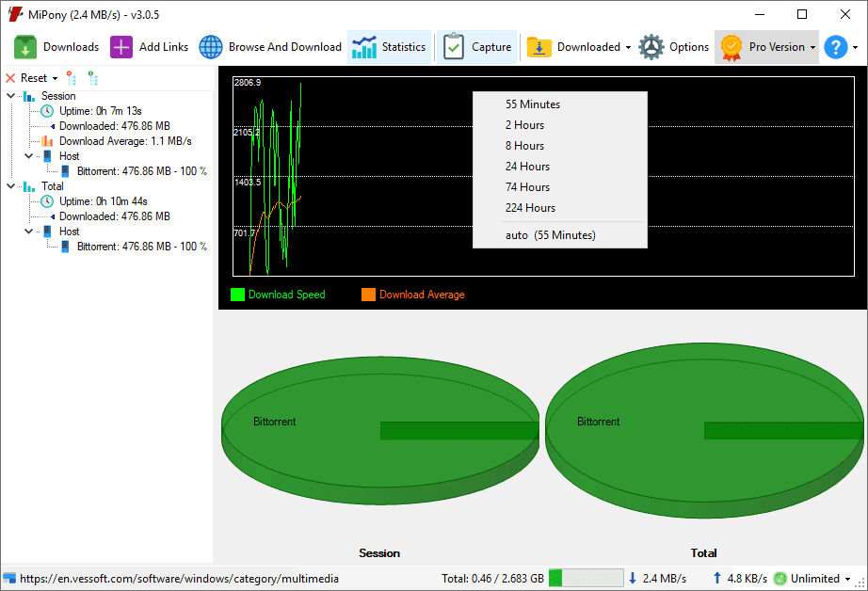
Task: Click the Total uptime clock icon
Action: (48, 201)
